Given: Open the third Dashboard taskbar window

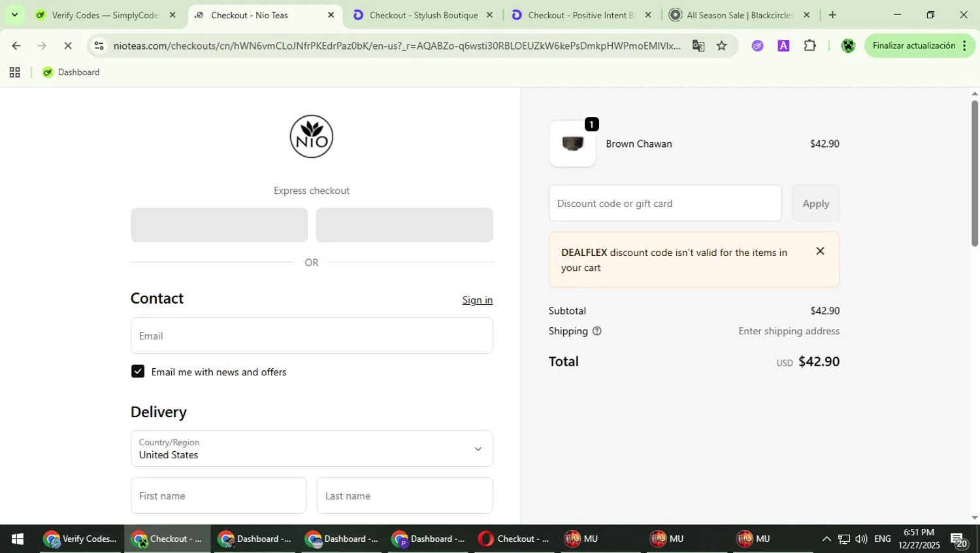Looking at the screenshot, I should click(427, 539).
